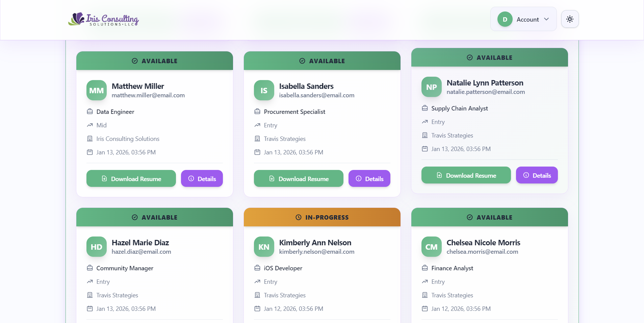
Task: Click the hazel.diaz@email.com email address
Action: pos(141,252)
